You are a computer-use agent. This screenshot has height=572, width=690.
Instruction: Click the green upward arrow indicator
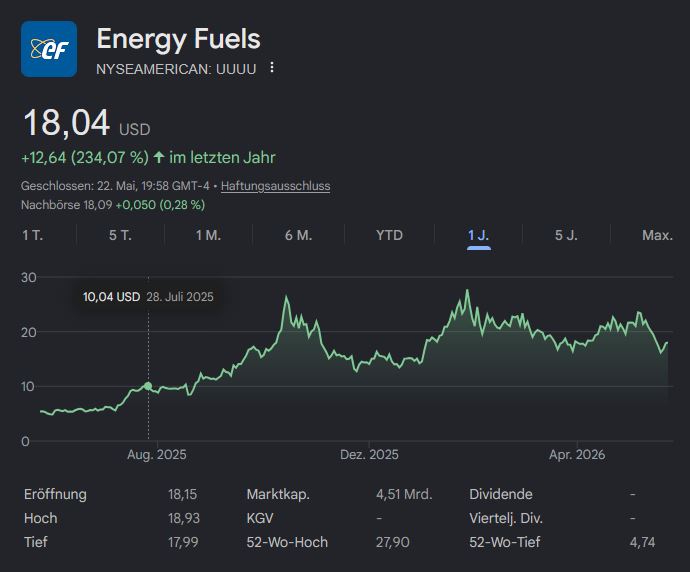click(159, 157)
